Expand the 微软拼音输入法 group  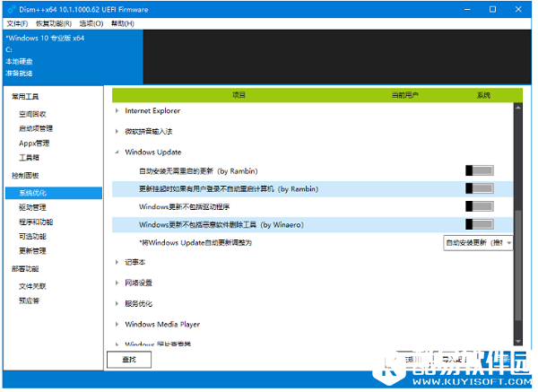tap(117, 132)
